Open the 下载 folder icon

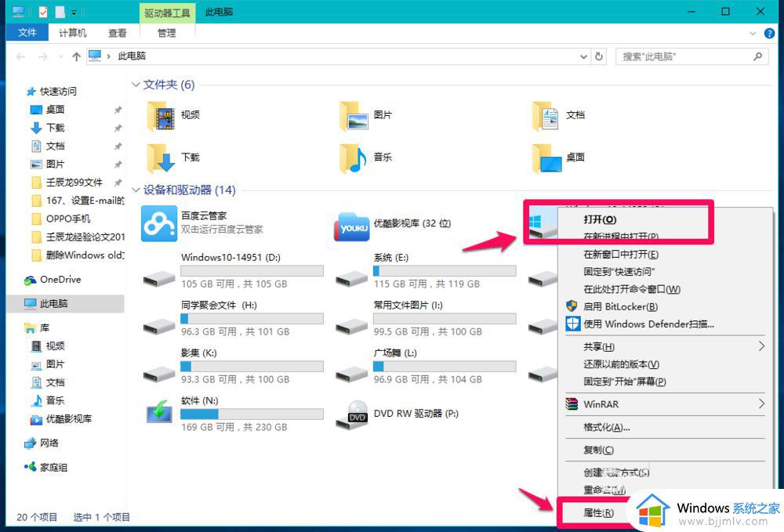point(161,157)
